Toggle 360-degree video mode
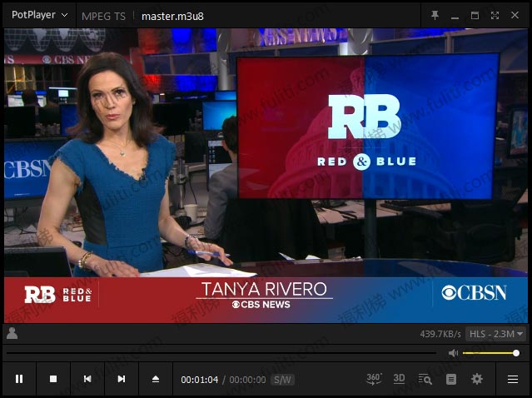Screen dimensions: 532x398 pyautogui.click(x=374, y=379)
